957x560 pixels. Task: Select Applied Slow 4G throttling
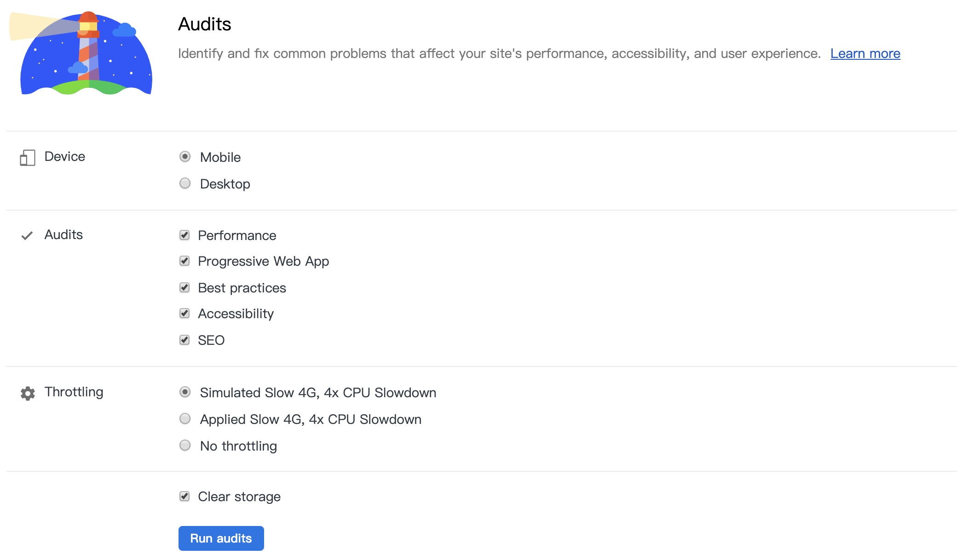coord(185,419)
